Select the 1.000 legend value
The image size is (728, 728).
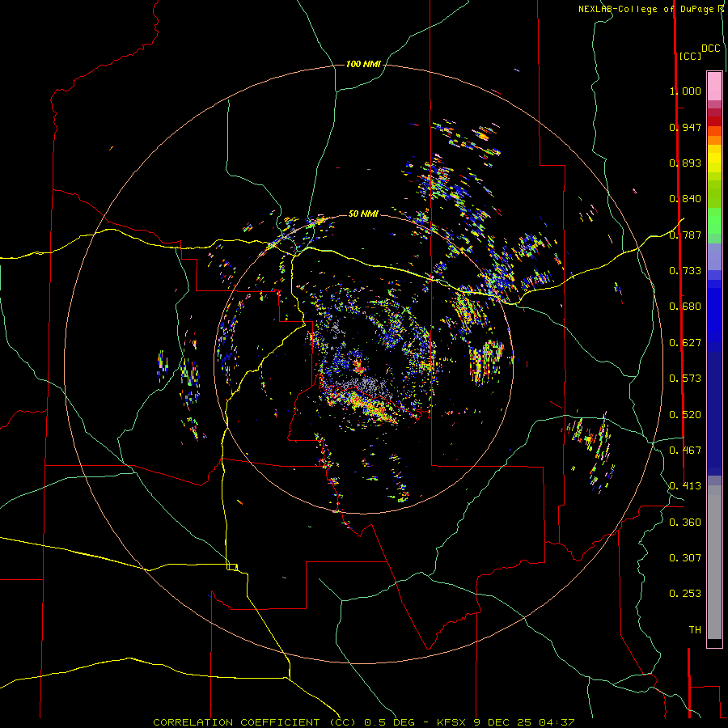685,91
